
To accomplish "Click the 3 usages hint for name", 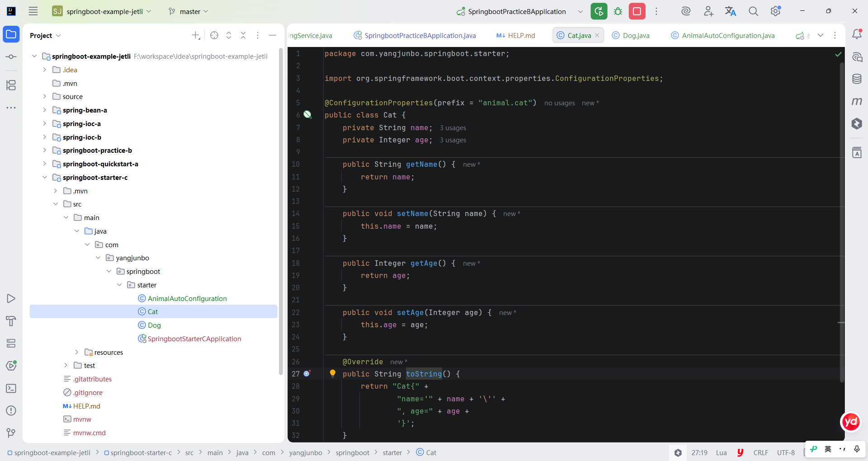I will [x=453, y=128].
